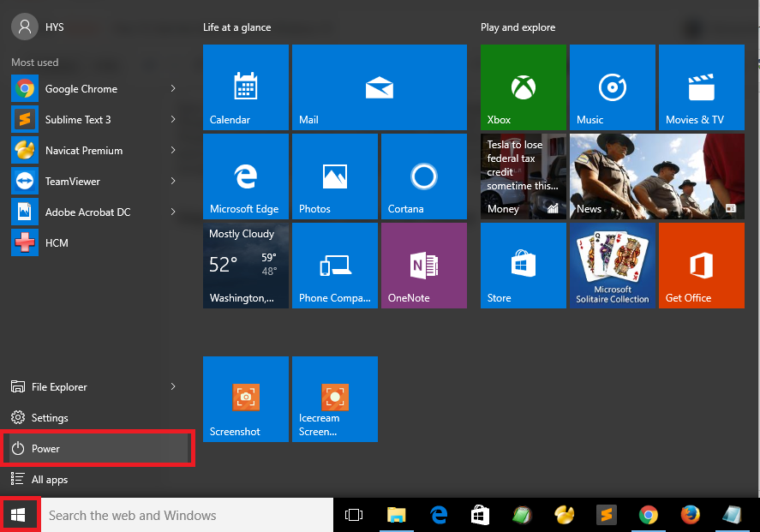Open the Music tile
This screenshot has height=532, width=760.
point(613,87)
